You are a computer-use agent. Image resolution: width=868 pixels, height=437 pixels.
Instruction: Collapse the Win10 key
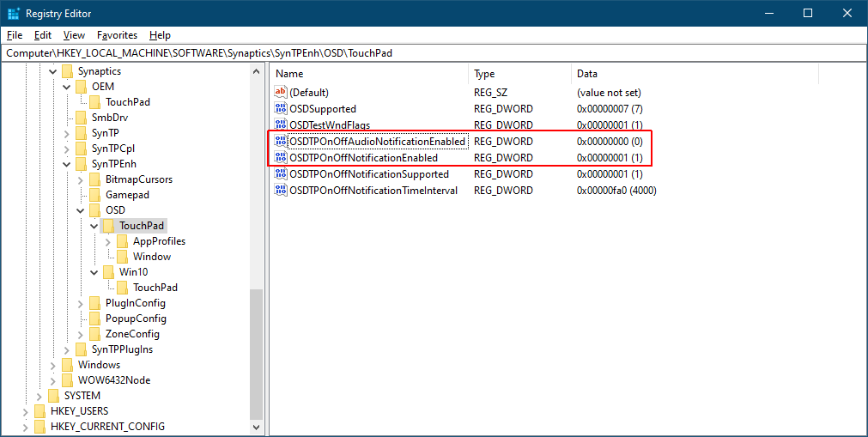[x=94, y=272]
